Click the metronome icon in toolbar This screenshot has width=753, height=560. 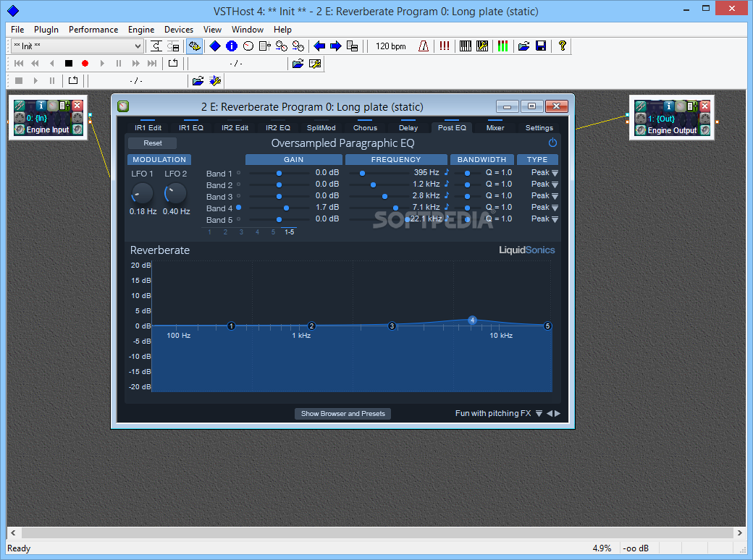[423, 46]
